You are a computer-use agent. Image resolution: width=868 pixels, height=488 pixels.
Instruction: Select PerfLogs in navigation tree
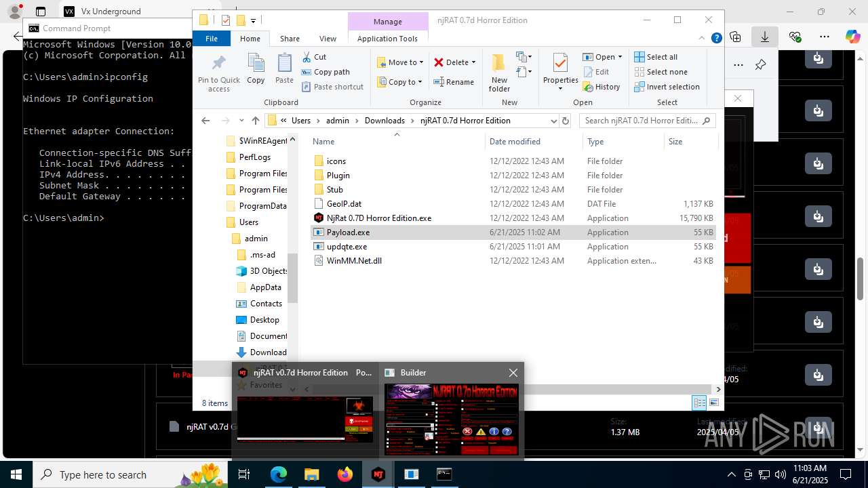(255, 157)
